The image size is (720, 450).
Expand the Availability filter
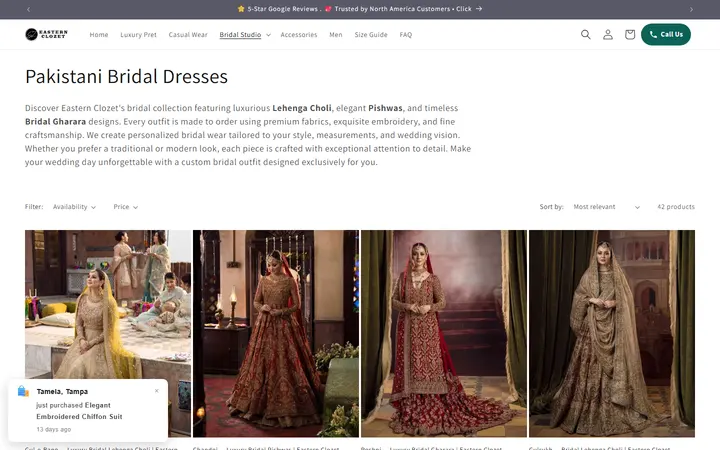pos(74,207)
